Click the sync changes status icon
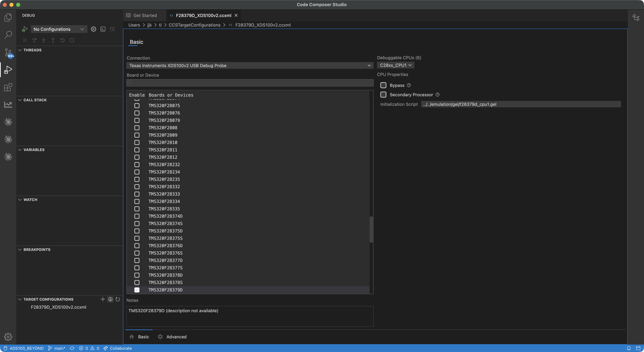This screenshot has width=644, height=352. coord(72,348)
